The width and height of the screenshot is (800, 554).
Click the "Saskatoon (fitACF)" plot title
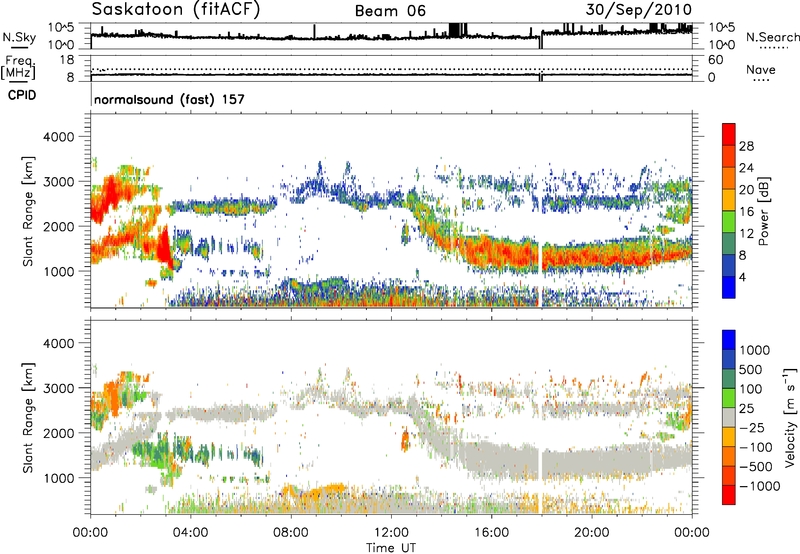coord(176,9)
